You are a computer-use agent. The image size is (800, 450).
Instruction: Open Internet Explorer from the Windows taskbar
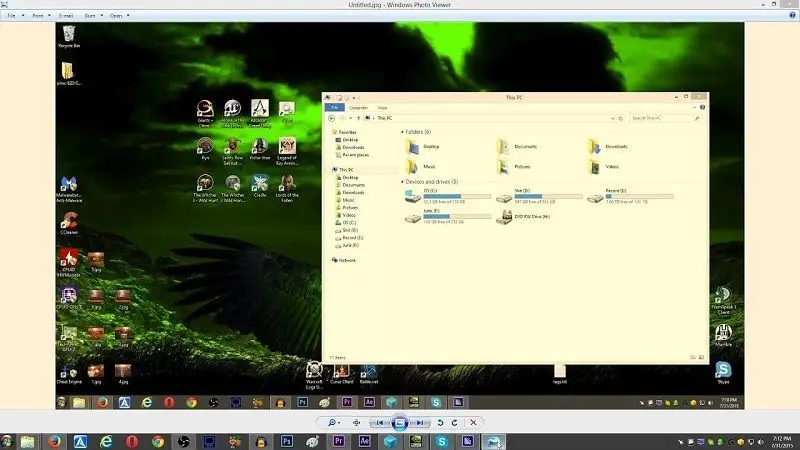[x=106, y=441]
